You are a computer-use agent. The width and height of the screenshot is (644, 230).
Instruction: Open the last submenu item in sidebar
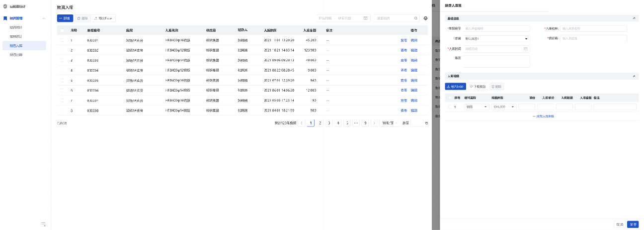click(16, 55)
